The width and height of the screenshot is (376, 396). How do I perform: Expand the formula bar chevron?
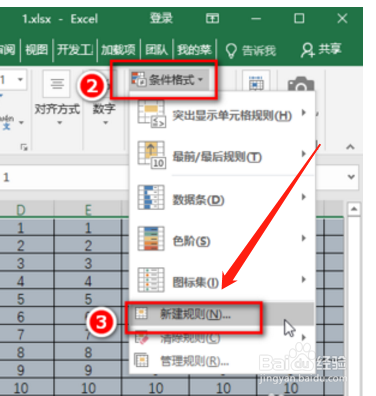[351, 177]
